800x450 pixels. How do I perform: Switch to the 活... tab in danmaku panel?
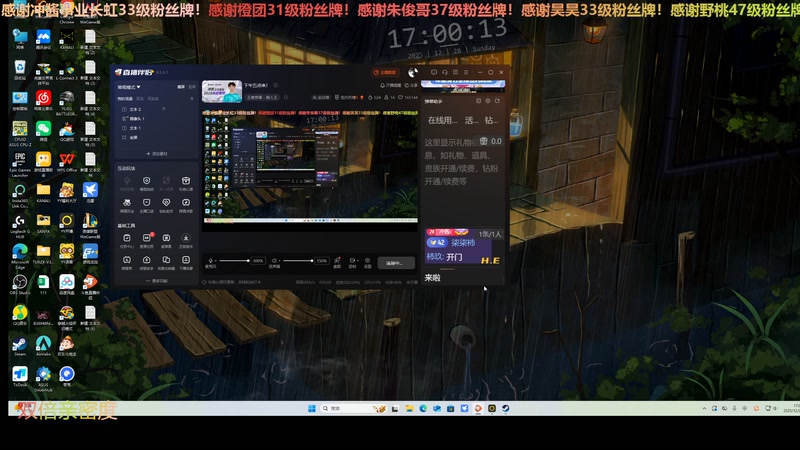(x=472, y=120)
